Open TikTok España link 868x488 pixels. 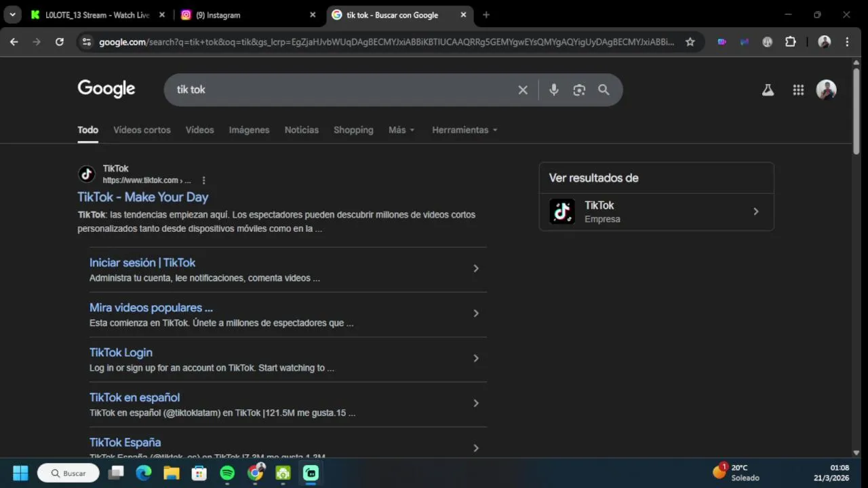tap(125, 443)
